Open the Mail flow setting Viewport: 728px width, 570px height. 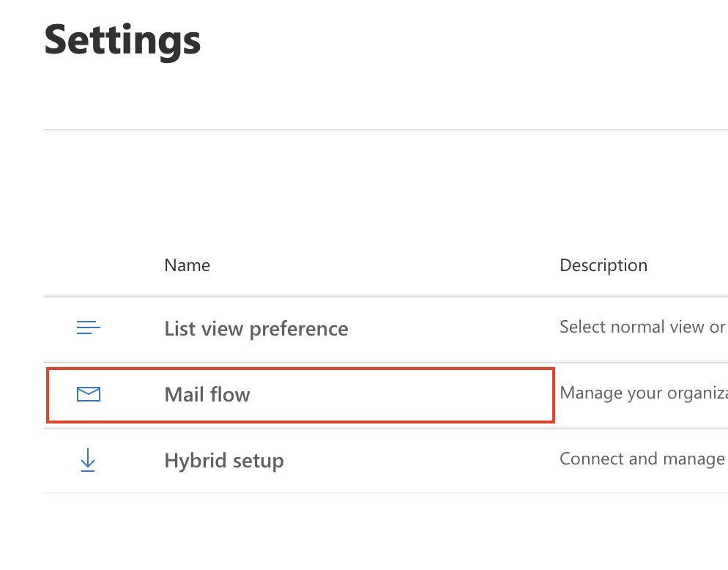click(207, 394)
